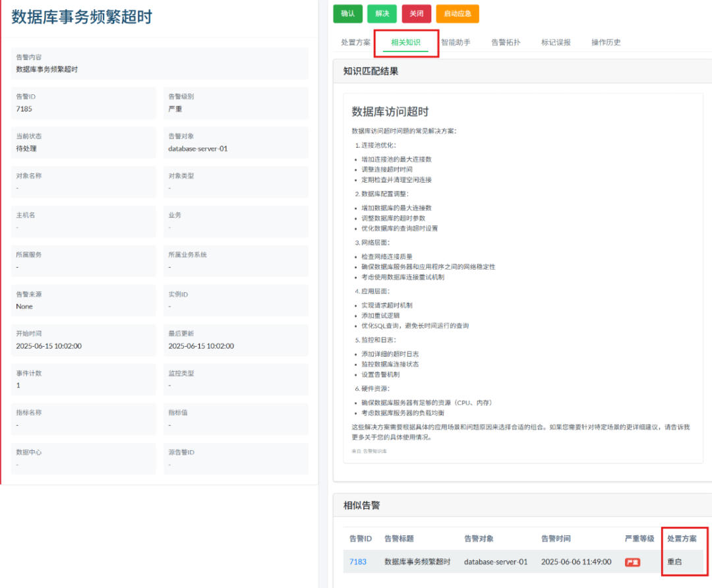
Task: Click the red 关闭 close alert button
Action: 416,13
